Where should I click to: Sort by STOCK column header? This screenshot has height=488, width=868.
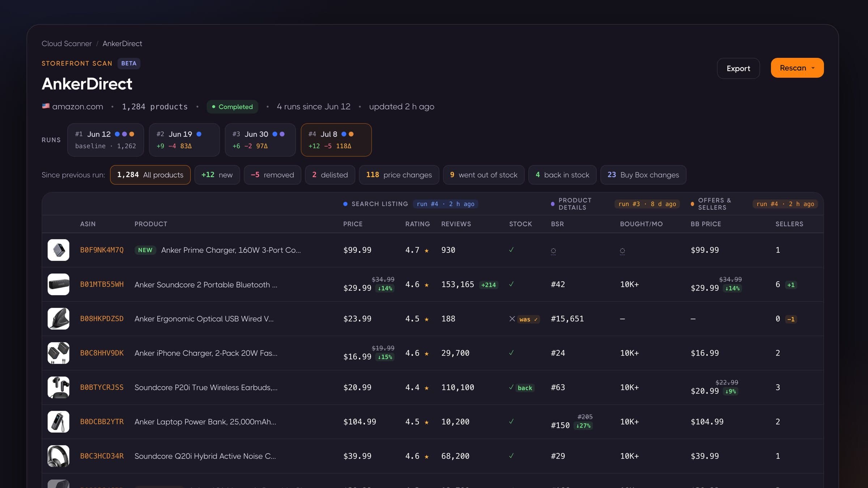point(520,224)
